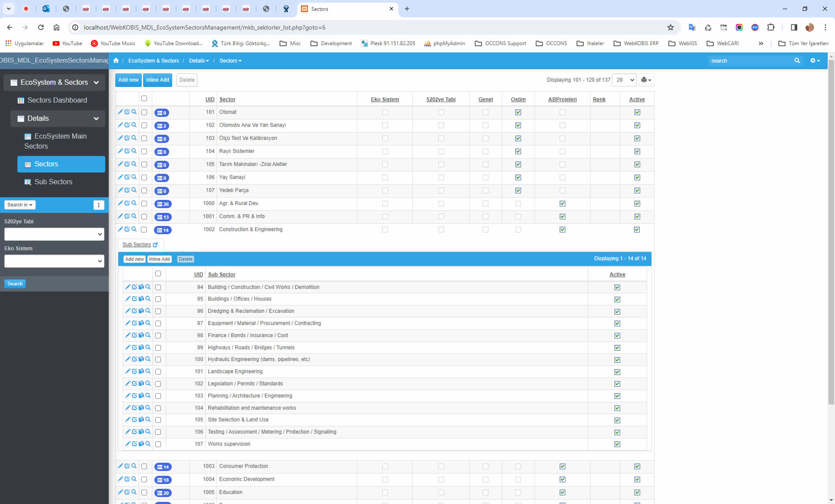Click the magnifier icon in the top search box
Screen dimensions: 835x504
tap(797, 61)
